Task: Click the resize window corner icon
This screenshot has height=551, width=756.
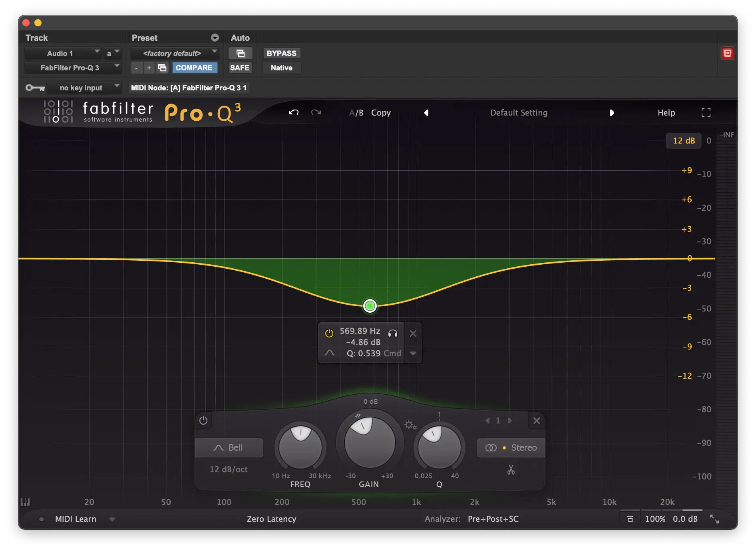Action: click(x=714, y=519)
